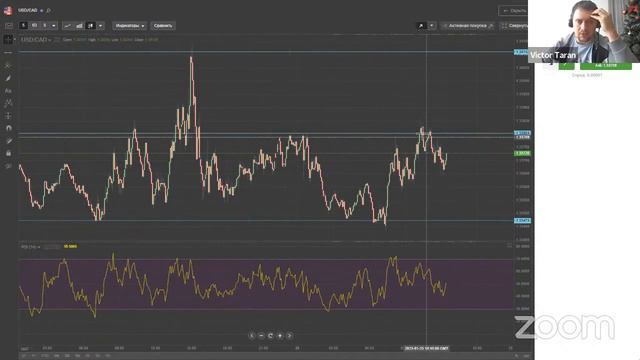Click the Свернуть button
This screenshot has width=640, height=360.
point(514,26)
